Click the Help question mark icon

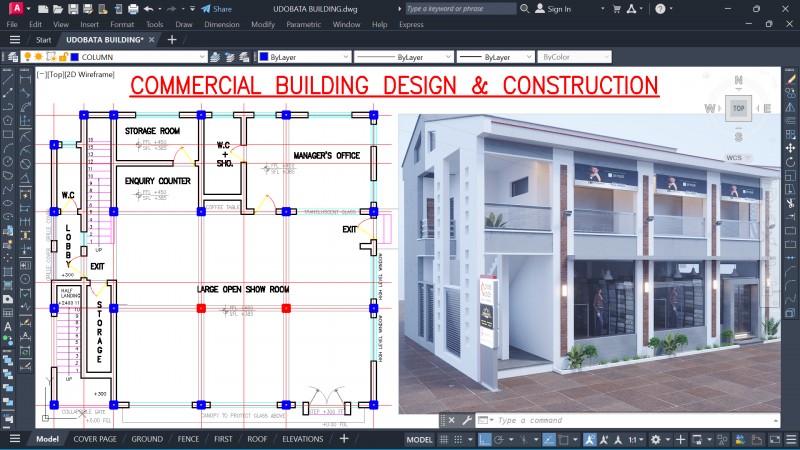point(660,9)
